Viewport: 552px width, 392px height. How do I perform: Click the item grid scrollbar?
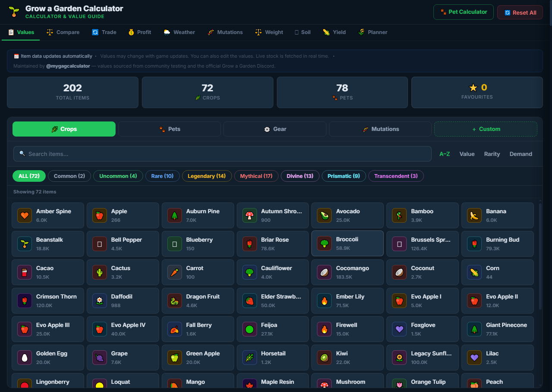click(540, 256)
